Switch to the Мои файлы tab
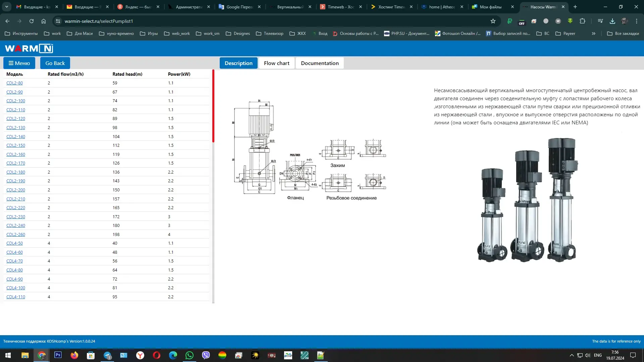Screen dimensions: 644x362 coord(493,7)
